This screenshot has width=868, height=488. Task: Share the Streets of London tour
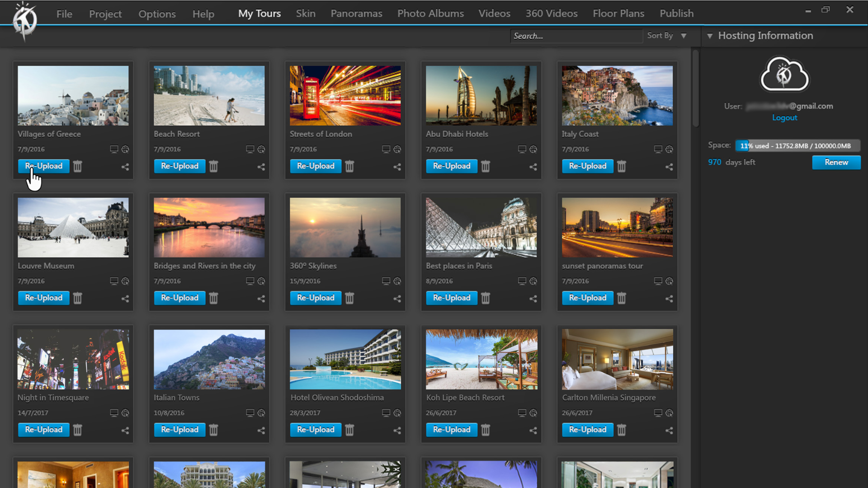click(397, 167)
